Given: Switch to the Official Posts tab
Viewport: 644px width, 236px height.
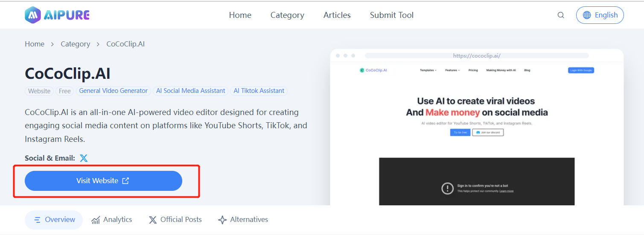Looking at the screenshot, I should click(175, 220).
